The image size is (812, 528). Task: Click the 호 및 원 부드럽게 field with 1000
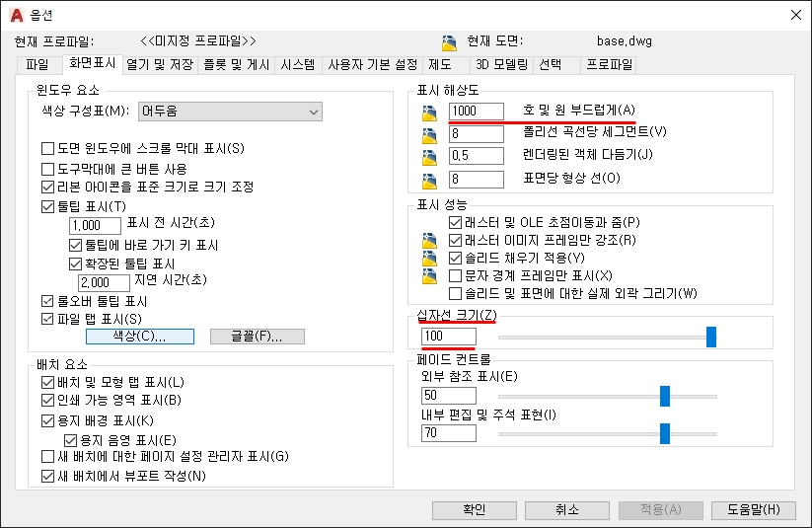(477, 111)
